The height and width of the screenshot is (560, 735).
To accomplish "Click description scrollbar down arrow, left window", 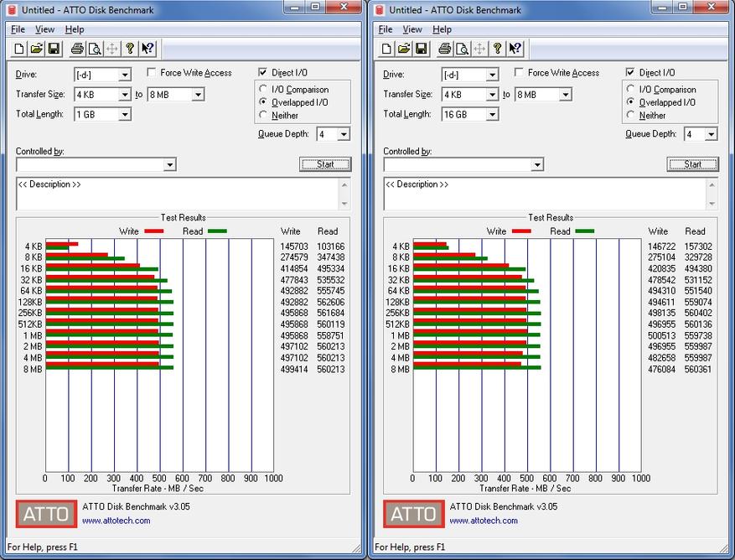I will (x=344, y=204).
